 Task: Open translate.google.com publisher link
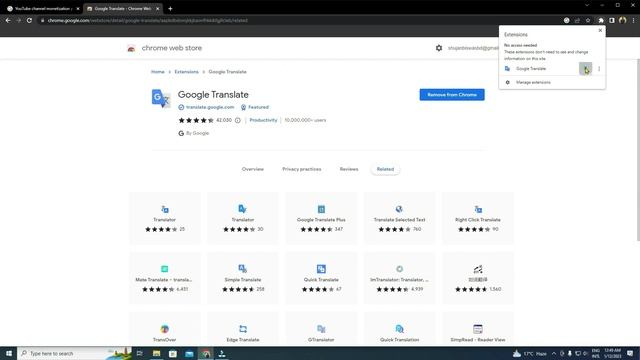[x=210, y=107]
